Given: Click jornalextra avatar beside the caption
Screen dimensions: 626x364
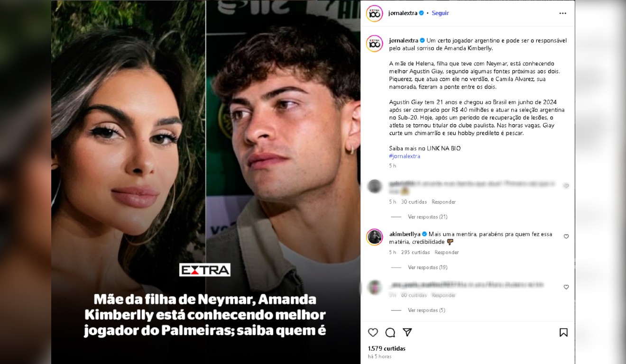Looking at the screenshot, I should [x=375, y=44].
